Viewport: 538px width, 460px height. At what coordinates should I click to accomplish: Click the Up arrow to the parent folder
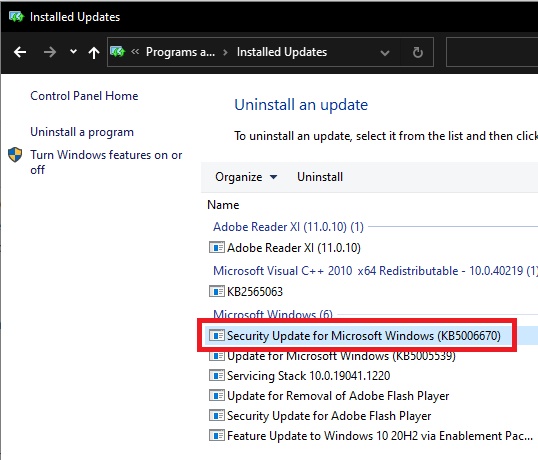point(94,52)
